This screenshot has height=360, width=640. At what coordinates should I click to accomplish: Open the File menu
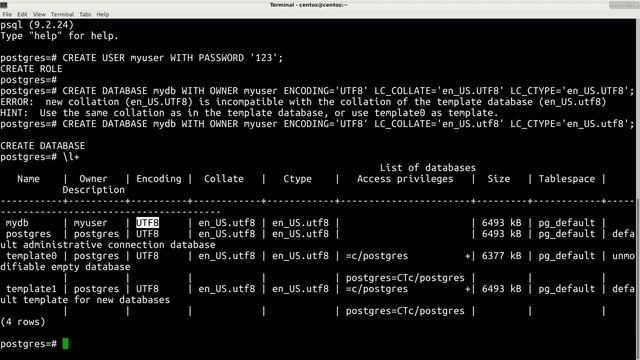pyautogui.click(x=7, y=14)
